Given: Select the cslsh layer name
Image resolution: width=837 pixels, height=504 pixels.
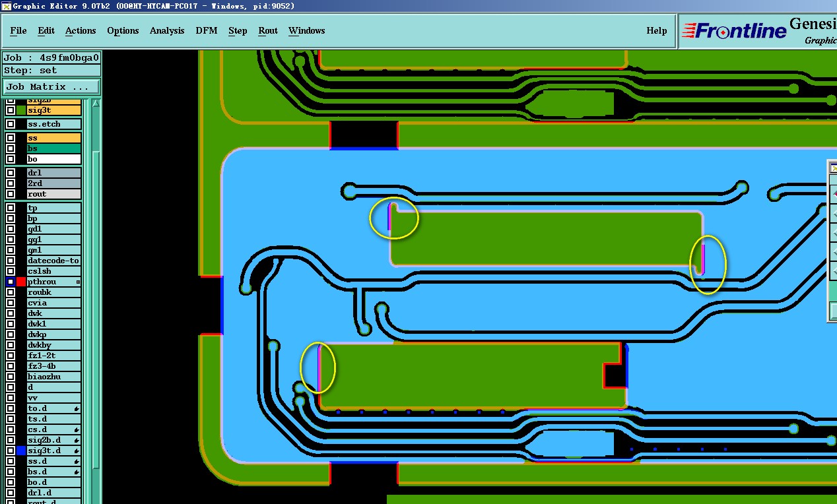Looking at the screenshot, I should [53, 271].
